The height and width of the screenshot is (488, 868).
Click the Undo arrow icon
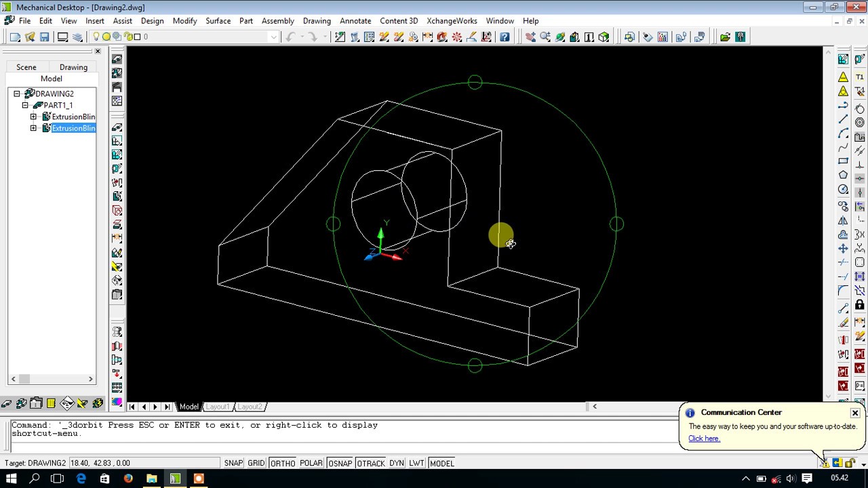pyautogui.click(x=290, y=37)
